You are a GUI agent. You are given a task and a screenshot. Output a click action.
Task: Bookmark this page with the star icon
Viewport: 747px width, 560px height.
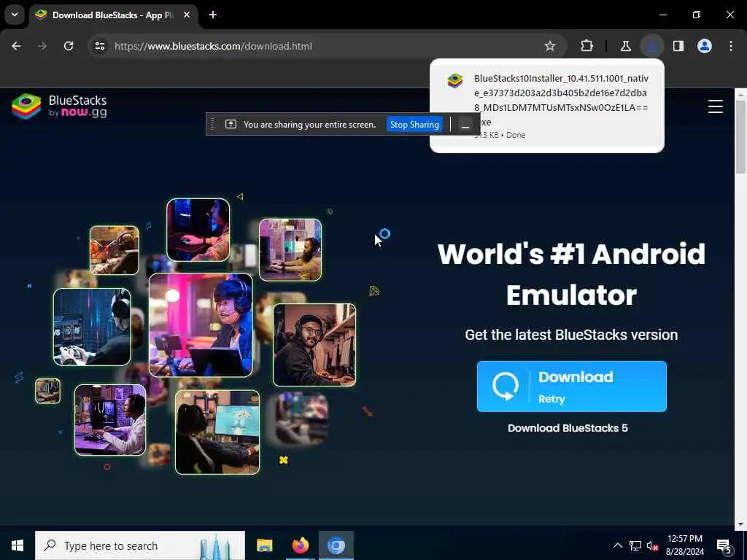point(550,46)
